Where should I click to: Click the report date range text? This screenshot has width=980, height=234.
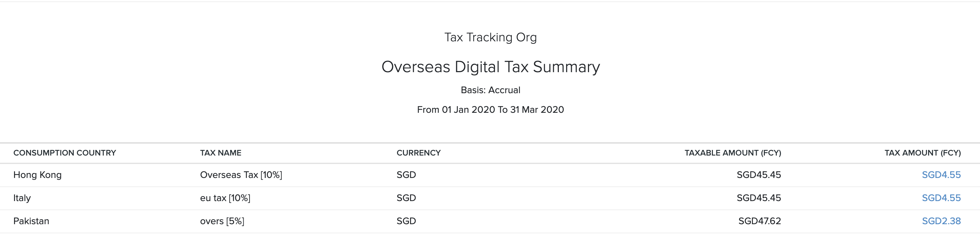tap(490, 110)
